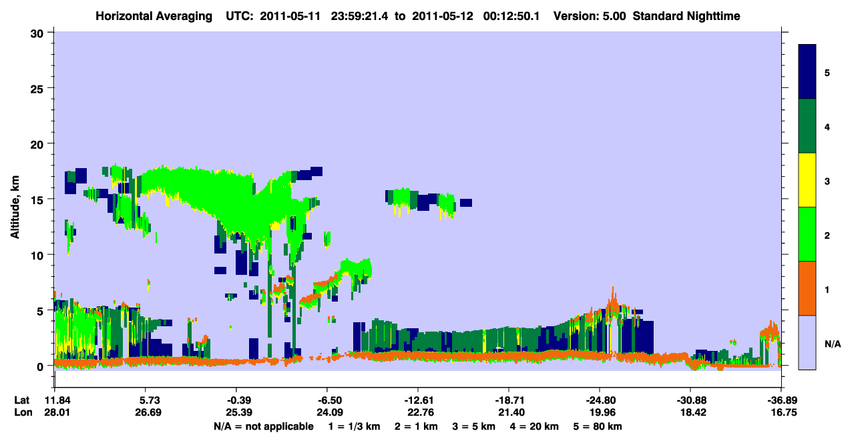Click legend entry '4 = 20 km'
868x445 pixels.
tap(535, 426)
